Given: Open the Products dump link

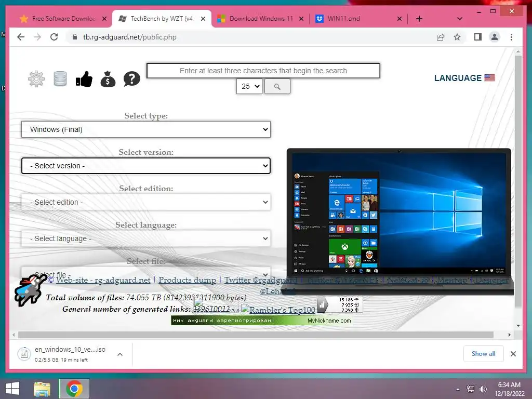Looking at the screenshot, I should coord(187,280).
